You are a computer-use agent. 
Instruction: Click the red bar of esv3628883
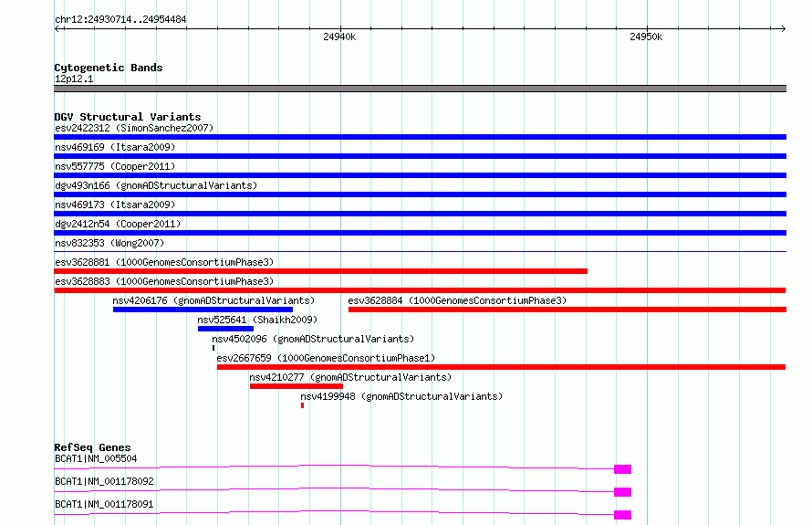click(x=420, y=290)
